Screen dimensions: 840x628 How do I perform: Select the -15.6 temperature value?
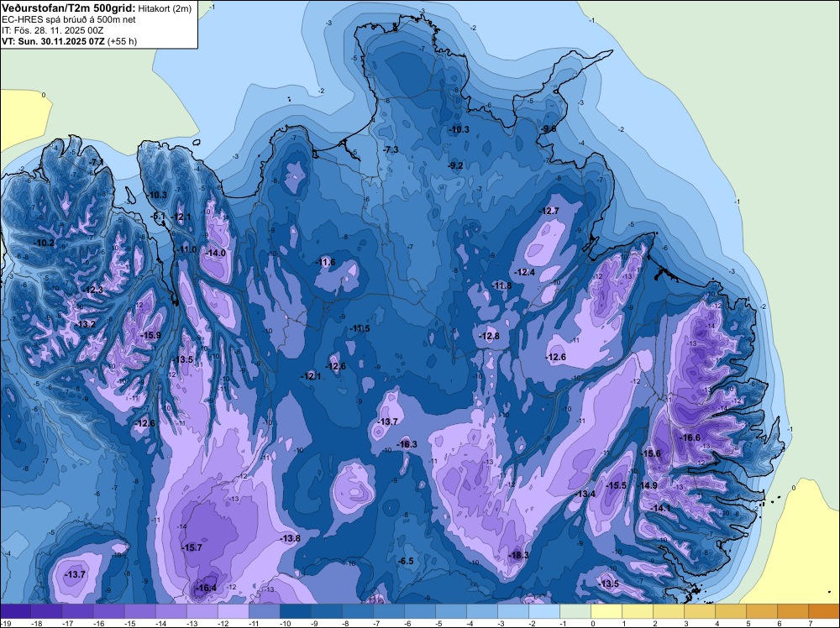coord(651,453)
